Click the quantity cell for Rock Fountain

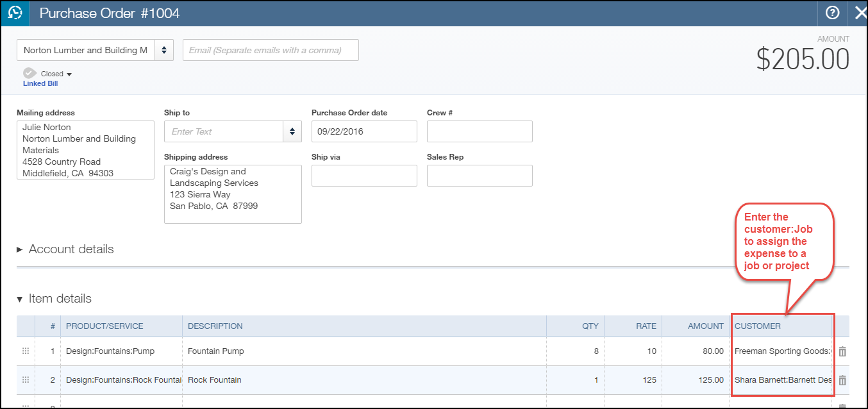tap(575, 380)
